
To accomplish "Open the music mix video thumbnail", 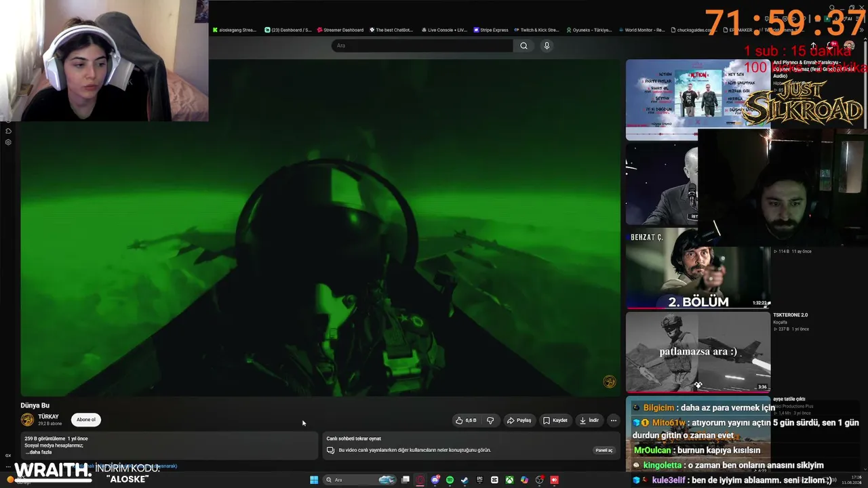I will coord(698,100).
